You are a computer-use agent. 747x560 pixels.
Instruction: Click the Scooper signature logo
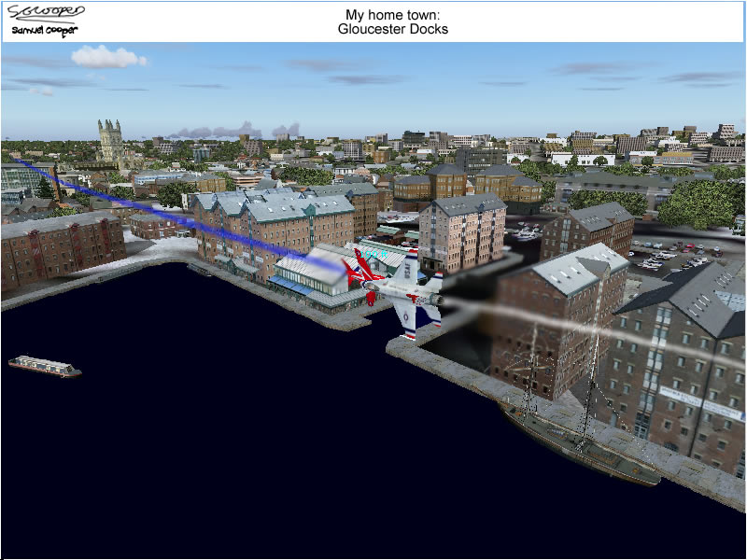tap(45, 13)
